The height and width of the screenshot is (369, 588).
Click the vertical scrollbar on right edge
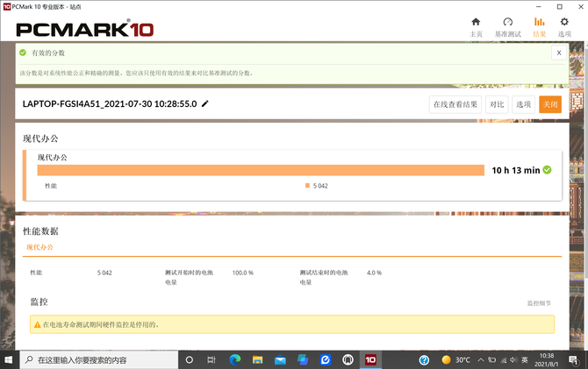coord(585,165)
